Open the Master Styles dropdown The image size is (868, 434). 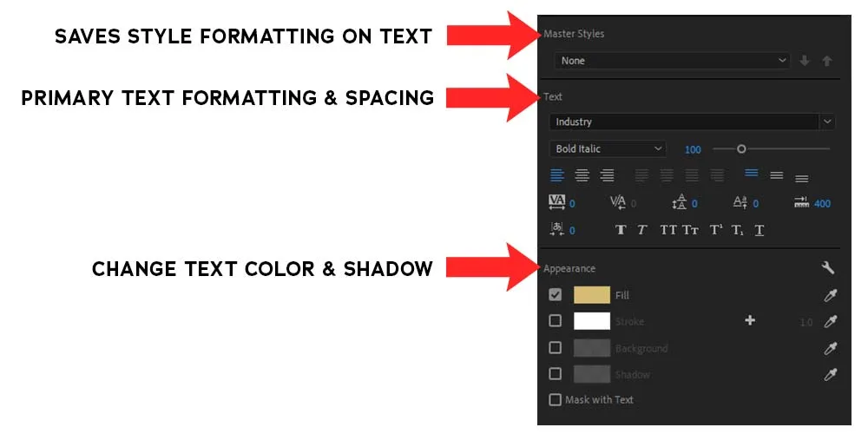(671, 61)
